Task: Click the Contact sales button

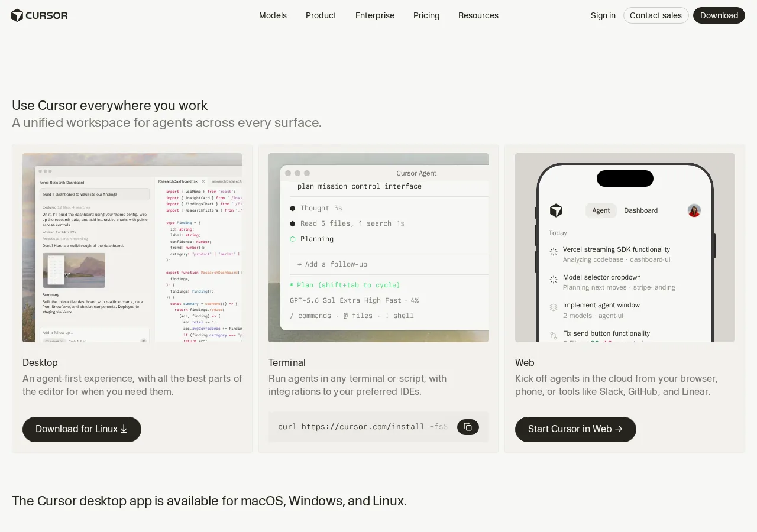Action: pos(656,15)
